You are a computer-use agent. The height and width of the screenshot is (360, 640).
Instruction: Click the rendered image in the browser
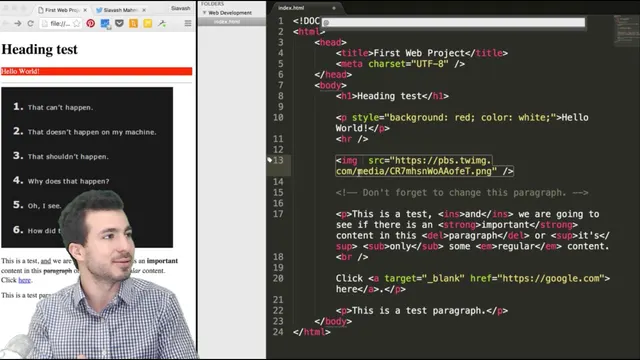point(87,167)
